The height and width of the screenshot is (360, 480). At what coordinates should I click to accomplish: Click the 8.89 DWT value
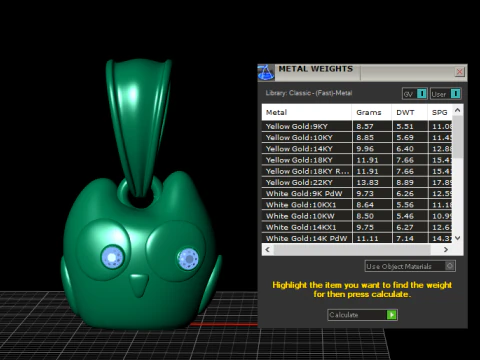pyautogui.click(x=405, y=182)
